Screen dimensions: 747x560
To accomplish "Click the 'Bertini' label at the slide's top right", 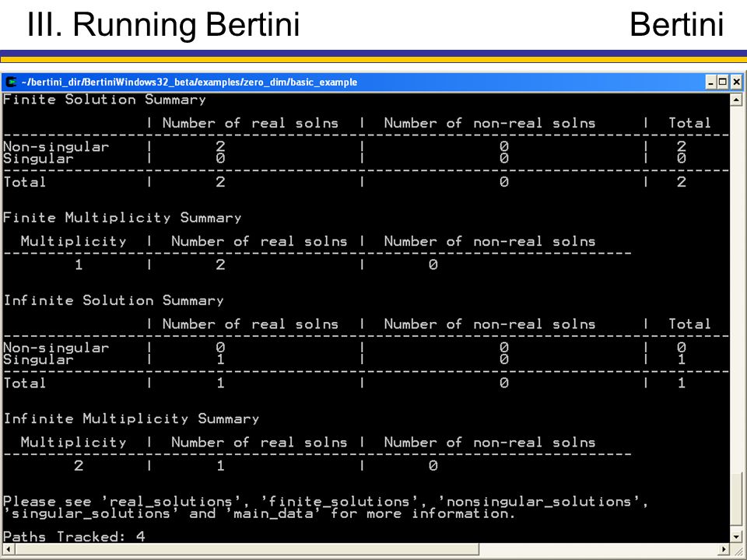I will coord(676,24).
